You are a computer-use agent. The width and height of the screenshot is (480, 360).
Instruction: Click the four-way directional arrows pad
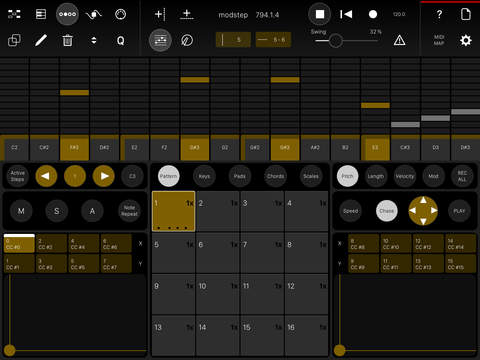[x=423, y=211]
